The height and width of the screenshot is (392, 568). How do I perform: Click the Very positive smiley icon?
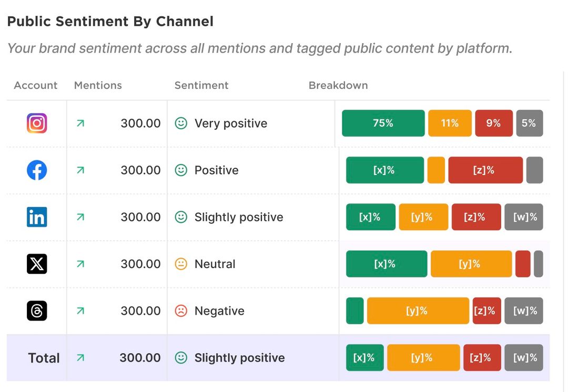tap(180, 123)
